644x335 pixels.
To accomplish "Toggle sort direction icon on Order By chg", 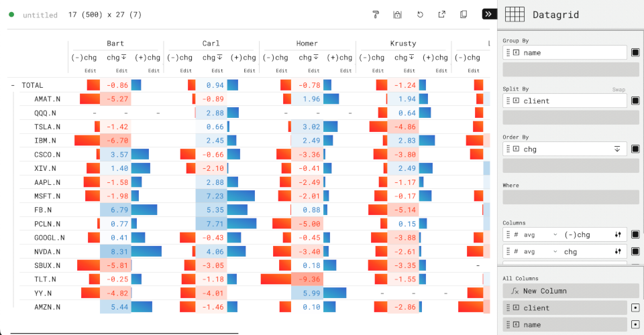I will click(617, 149).
